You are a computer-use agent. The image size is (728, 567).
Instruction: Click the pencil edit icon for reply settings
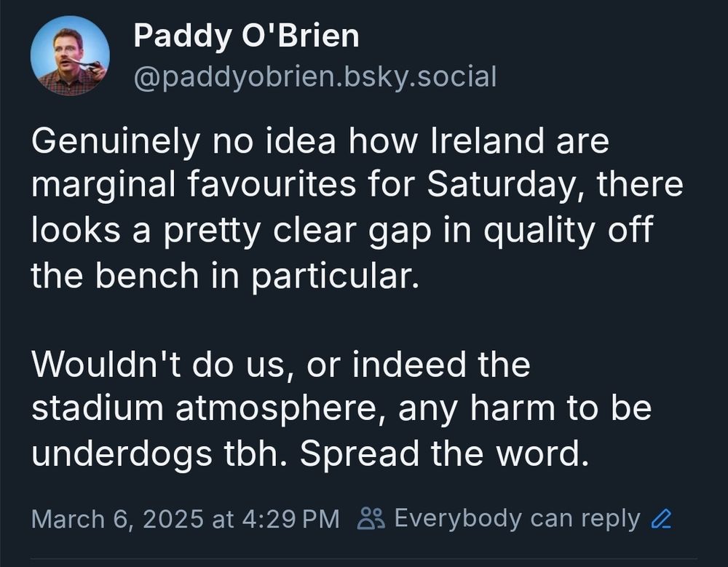click(x=661, y=518)
